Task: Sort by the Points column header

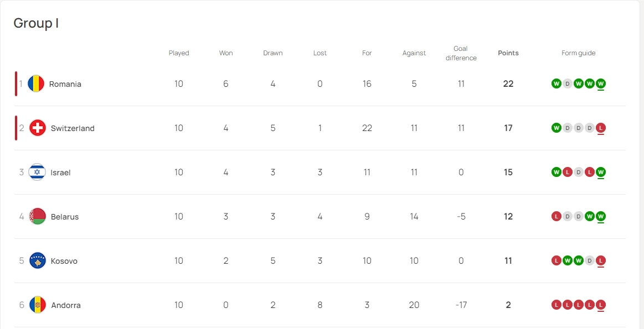Action: click(x=508, y=53)
